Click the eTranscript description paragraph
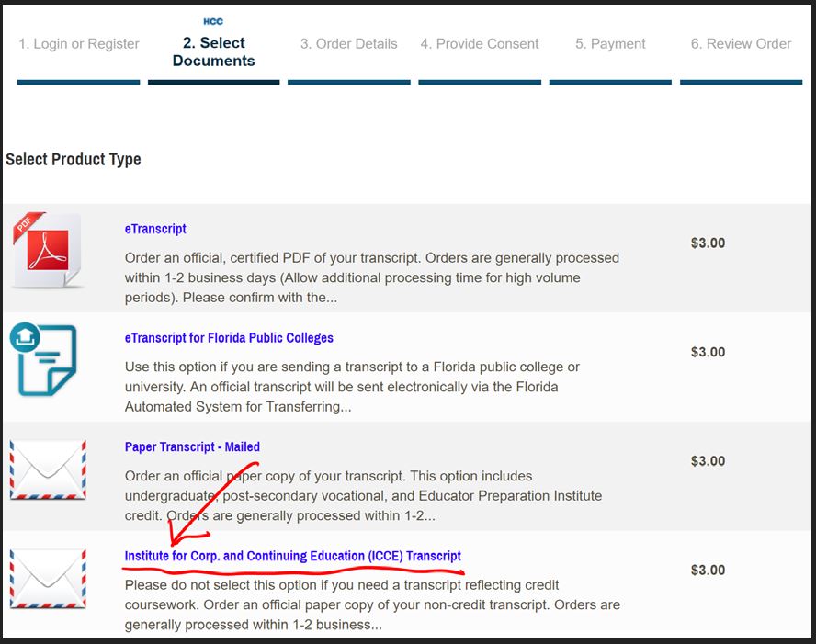The image size is (816, 644). pos(372,277)
